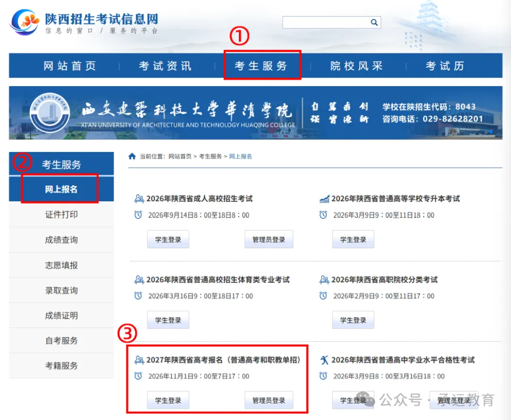Select 考籍服务 in the sidebar
Image resolution: width=511 pixels, height=420 pixels.
[x=61, y=366]
